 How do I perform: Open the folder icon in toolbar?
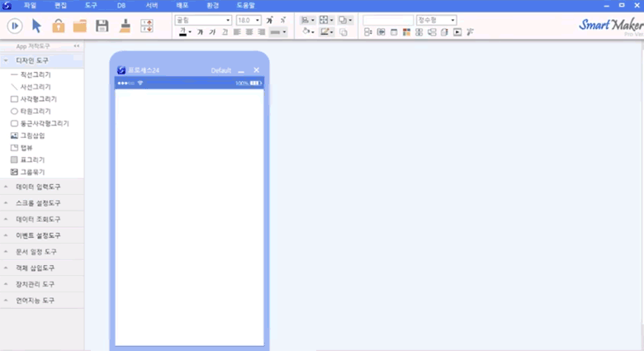(80, 26)
